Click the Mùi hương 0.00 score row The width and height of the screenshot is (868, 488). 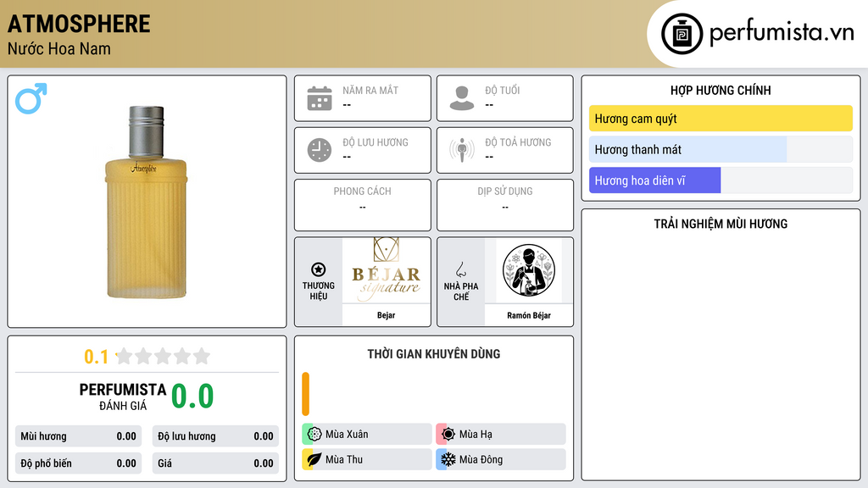[78, 436]
